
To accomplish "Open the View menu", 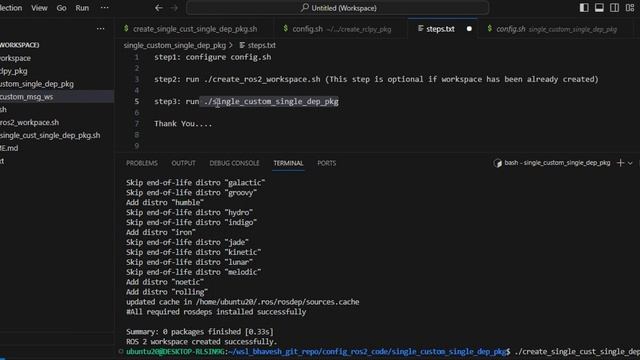I will click(x=39, y=8).
